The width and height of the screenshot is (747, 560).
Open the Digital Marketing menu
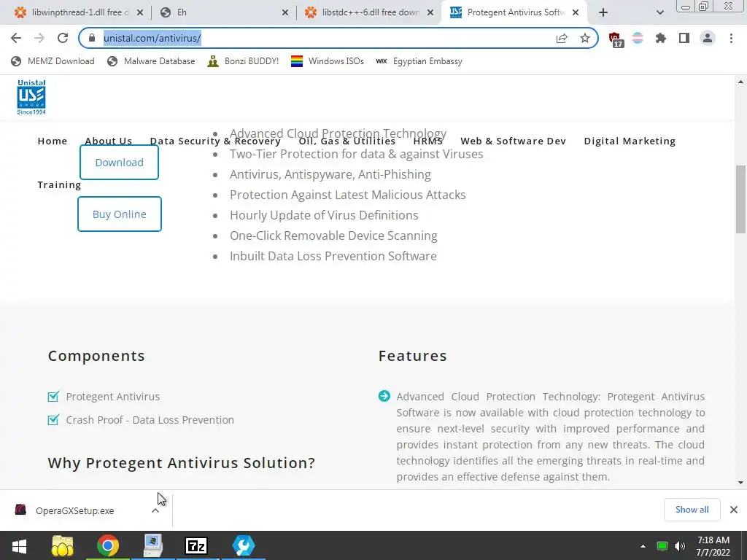coord(630,141)
